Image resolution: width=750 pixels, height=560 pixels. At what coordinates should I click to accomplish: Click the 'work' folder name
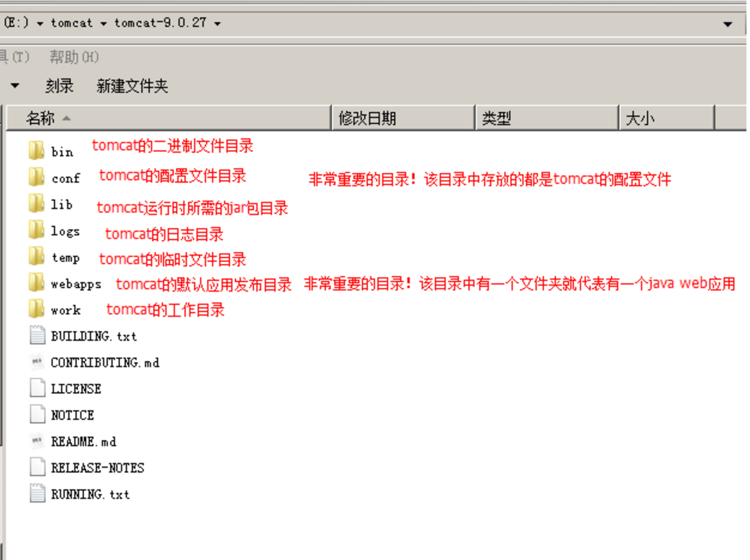(x=66, y=310)
